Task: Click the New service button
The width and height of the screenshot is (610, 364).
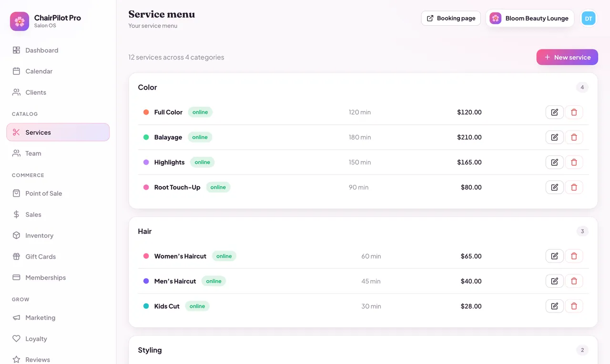Action: coord(567,57)
